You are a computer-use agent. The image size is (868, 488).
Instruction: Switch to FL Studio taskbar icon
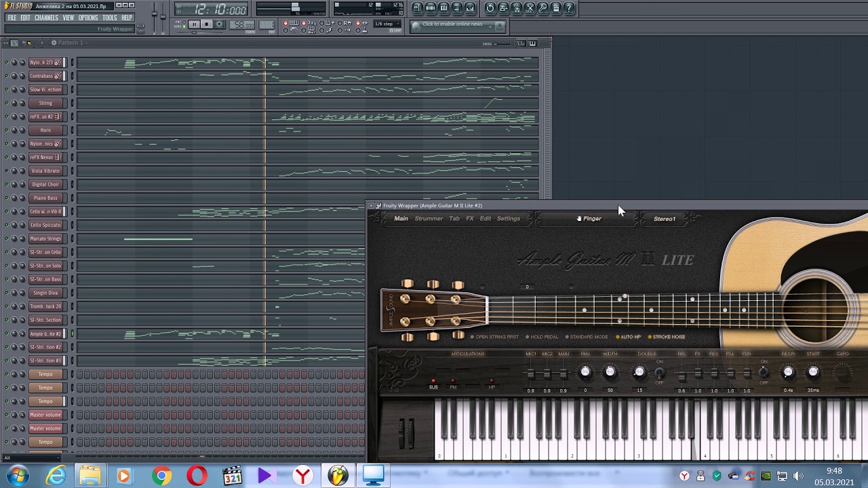tap(338, 476)
